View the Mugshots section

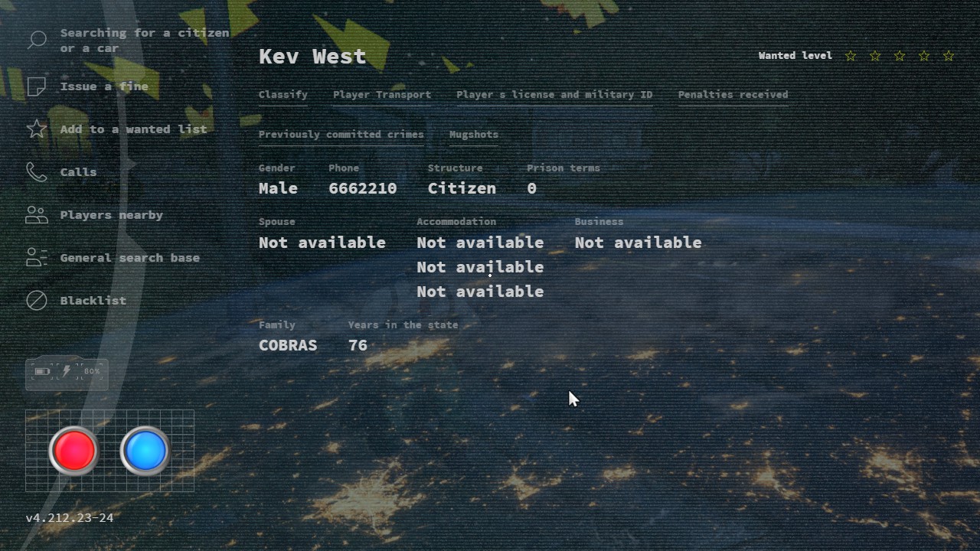coord(473,135)
